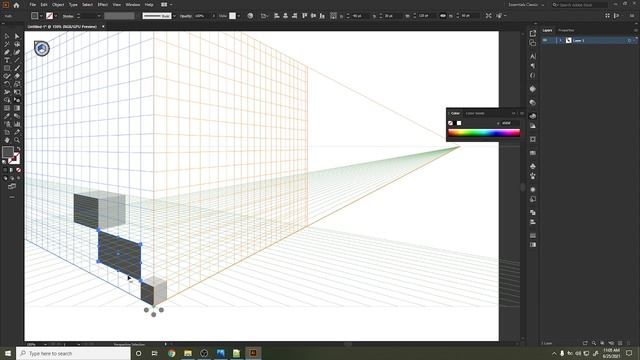Click the Home icon

pyautogui.click(x=16, y=5)
